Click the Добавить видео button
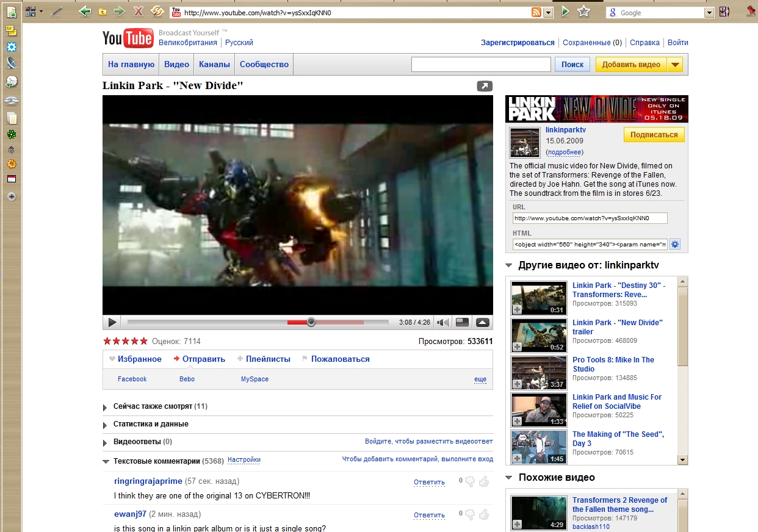 (631, 65)
